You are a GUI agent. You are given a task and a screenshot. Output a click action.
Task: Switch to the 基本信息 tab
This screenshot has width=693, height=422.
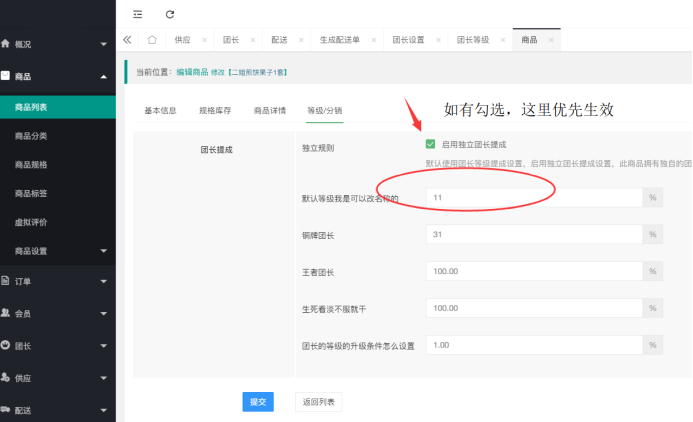click(x=160, y=111)
